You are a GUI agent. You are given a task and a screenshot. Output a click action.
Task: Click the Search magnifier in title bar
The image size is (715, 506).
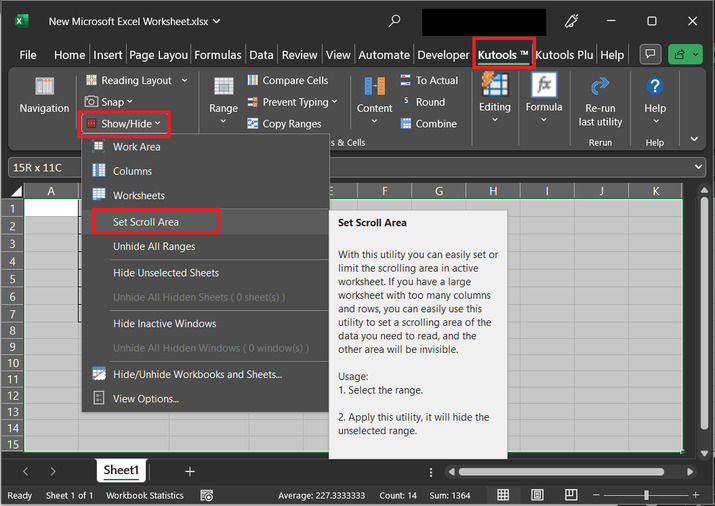(395, 20)
